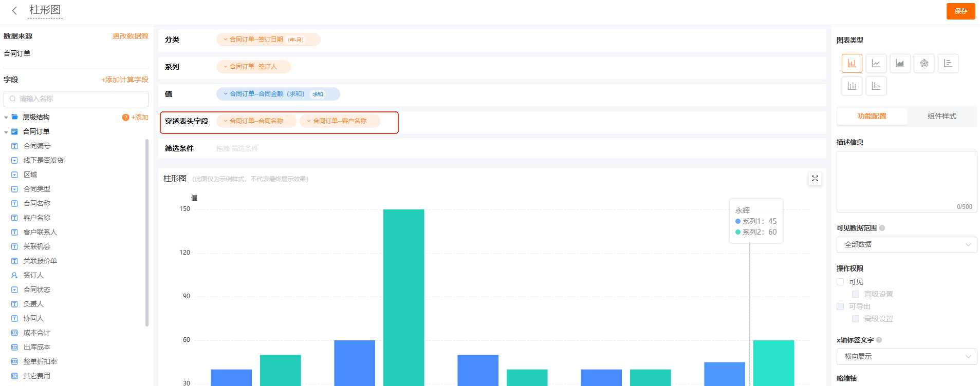Select the area chart type icon

900,64
